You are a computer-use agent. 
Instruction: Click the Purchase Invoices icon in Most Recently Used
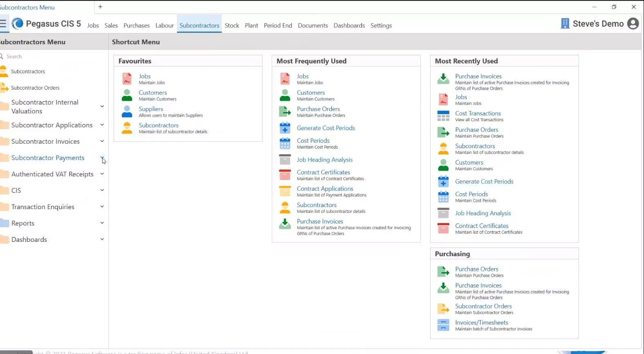point(443,79)
